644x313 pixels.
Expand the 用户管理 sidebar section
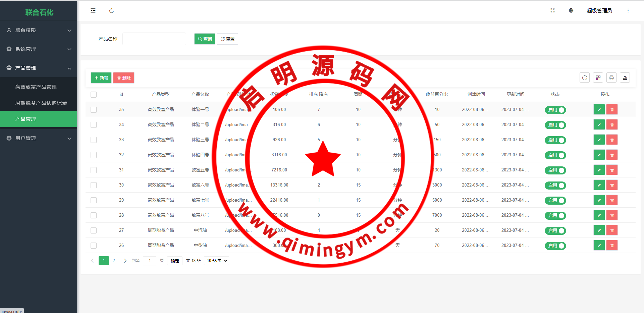[x=39, y=138]
